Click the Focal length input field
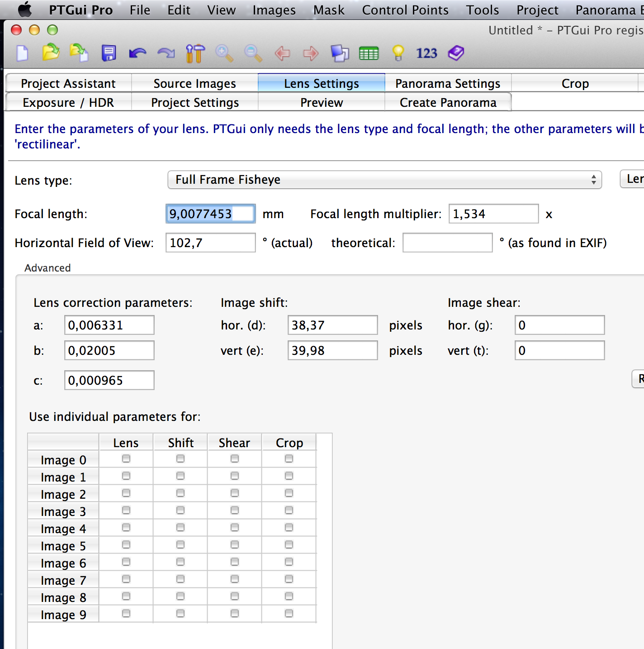 [x=210, y=214]
